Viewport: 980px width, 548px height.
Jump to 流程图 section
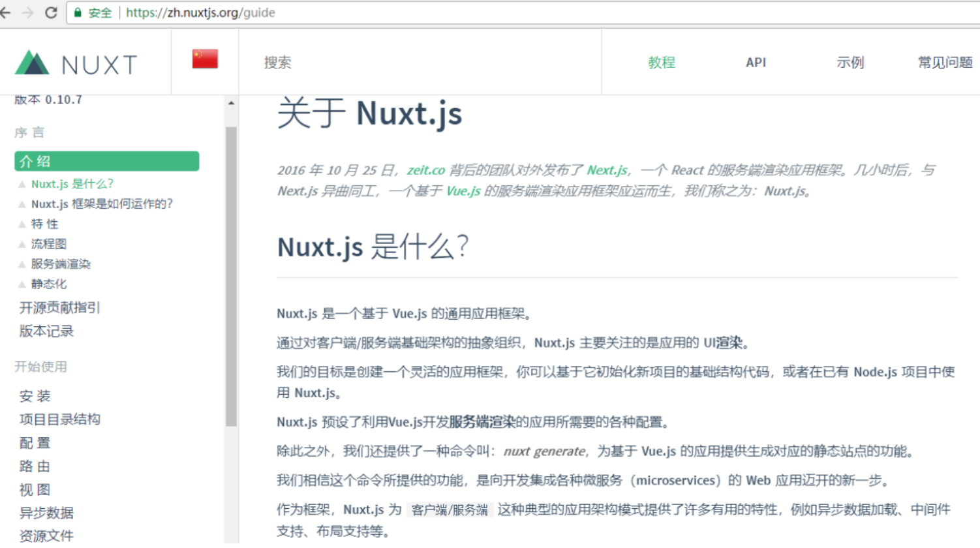pos(49,244)
